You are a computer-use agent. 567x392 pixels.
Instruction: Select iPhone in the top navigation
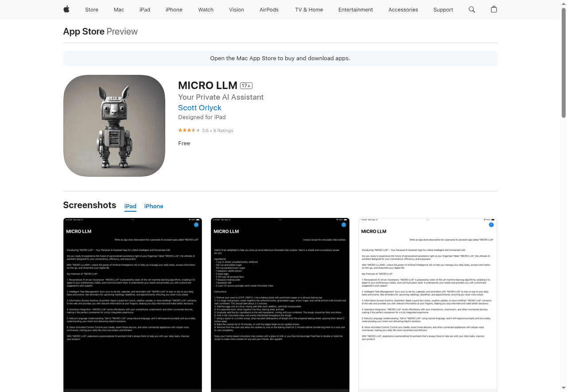pyautogui.click(x=174, y=10)
